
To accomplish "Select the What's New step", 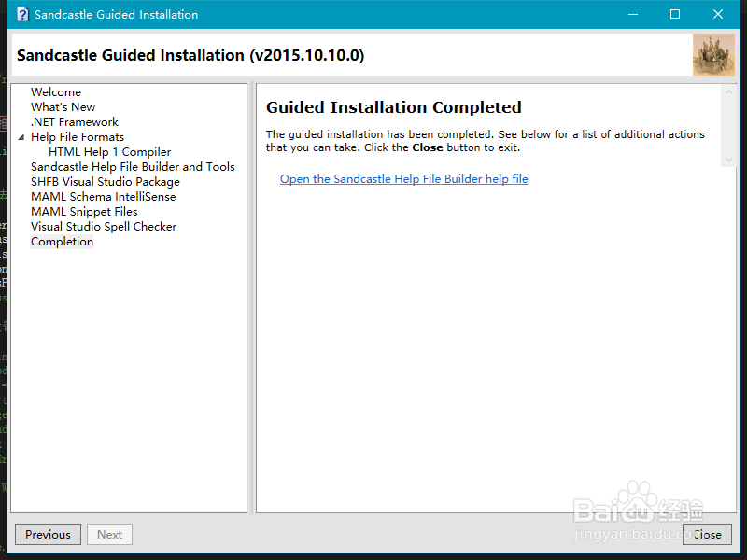I will click(63, 107).
